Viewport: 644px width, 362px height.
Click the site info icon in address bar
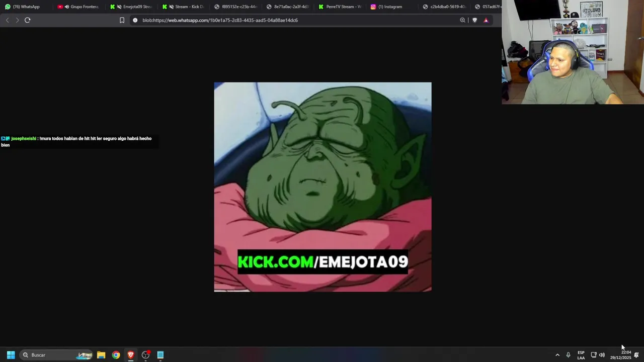point(135,20)
